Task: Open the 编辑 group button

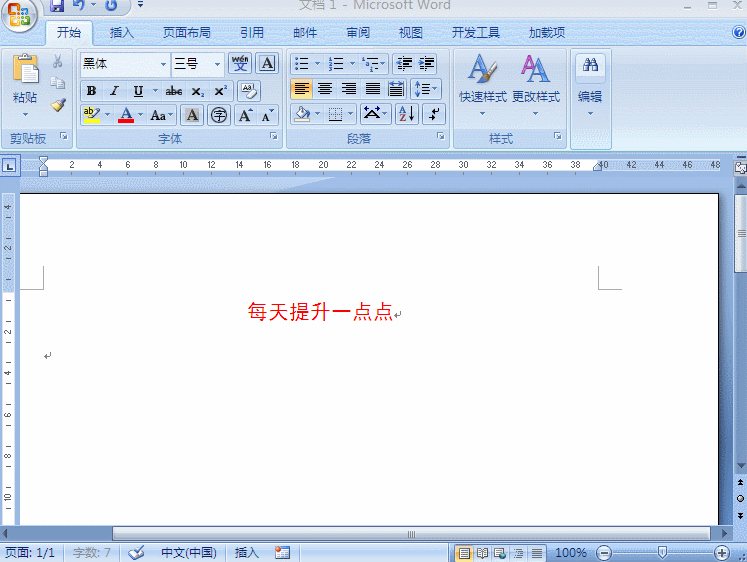Action: [x=590, y=86]
